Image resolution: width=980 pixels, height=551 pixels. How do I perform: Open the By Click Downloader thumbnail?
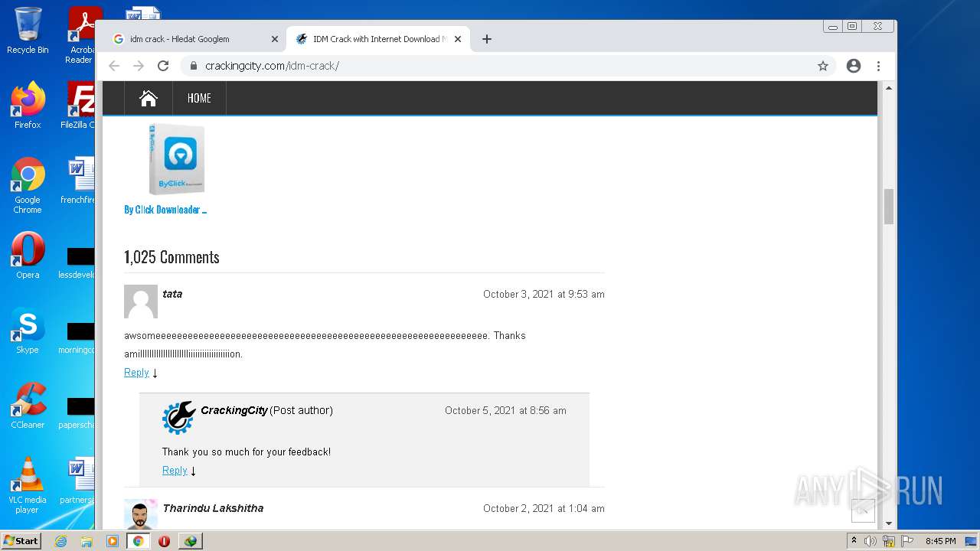177,159
